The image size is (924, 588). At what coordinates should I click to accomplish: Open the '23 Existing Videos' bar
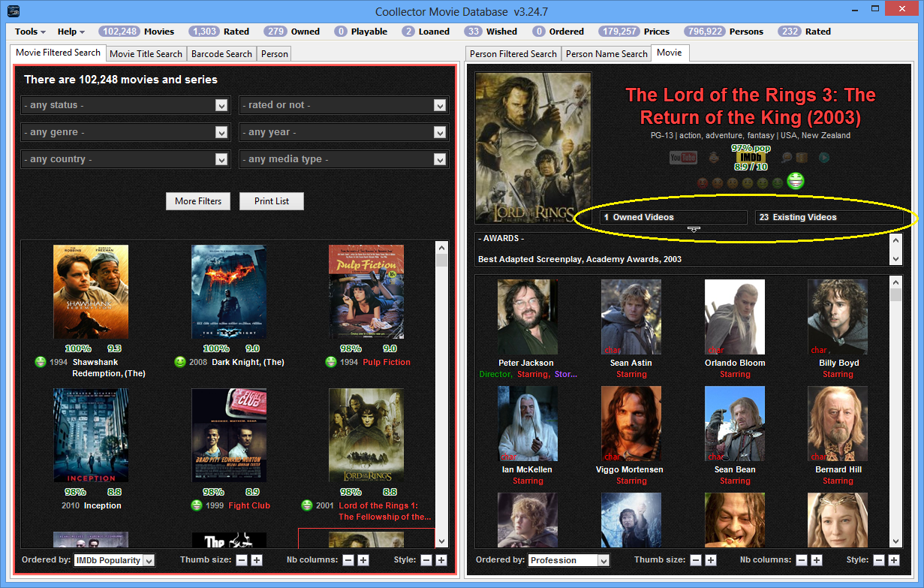coord(829,217)
